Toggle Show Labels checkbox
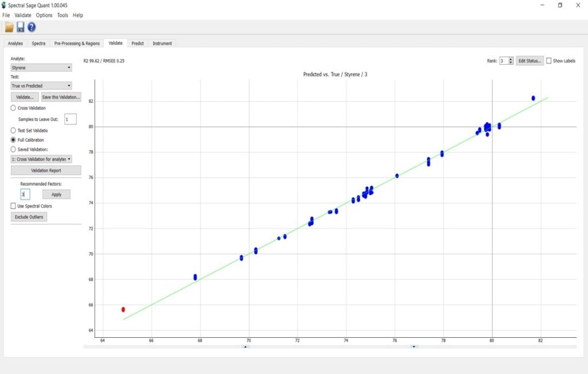Screen dimensions: 588x374 pos(548,61)
